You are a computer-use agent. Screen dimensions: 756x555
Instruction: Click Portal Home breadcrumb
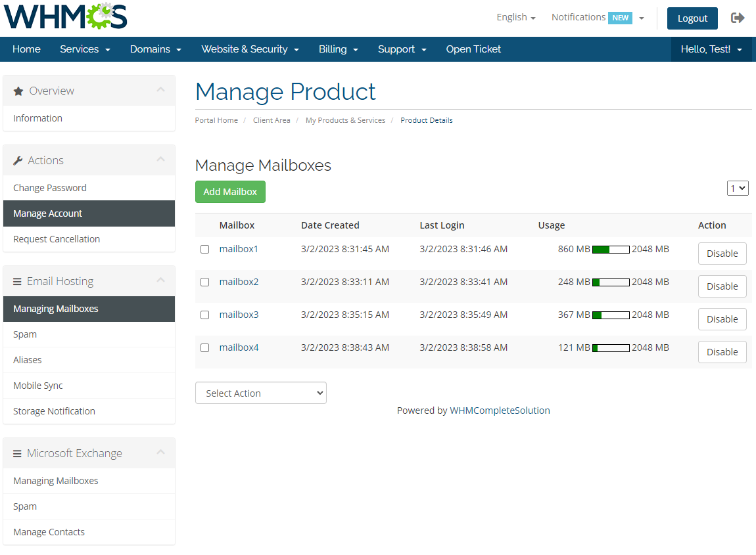pyautogui.click(x=216, y=120)
